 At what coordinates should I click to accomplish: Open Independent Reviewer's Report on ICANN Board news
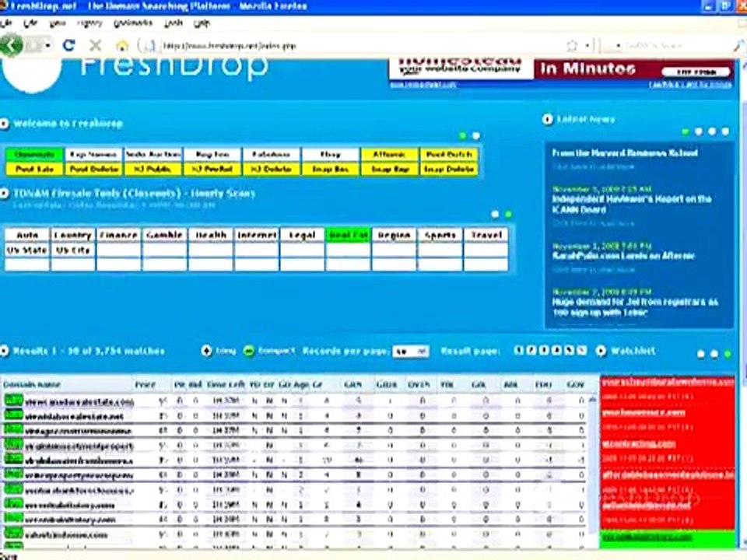[x=632, y=204]
